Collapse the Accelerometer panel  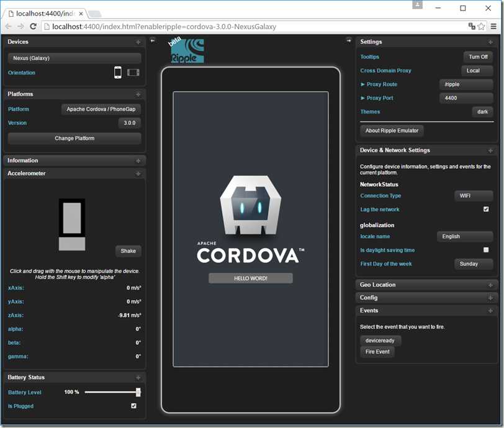tap(138, 174)
